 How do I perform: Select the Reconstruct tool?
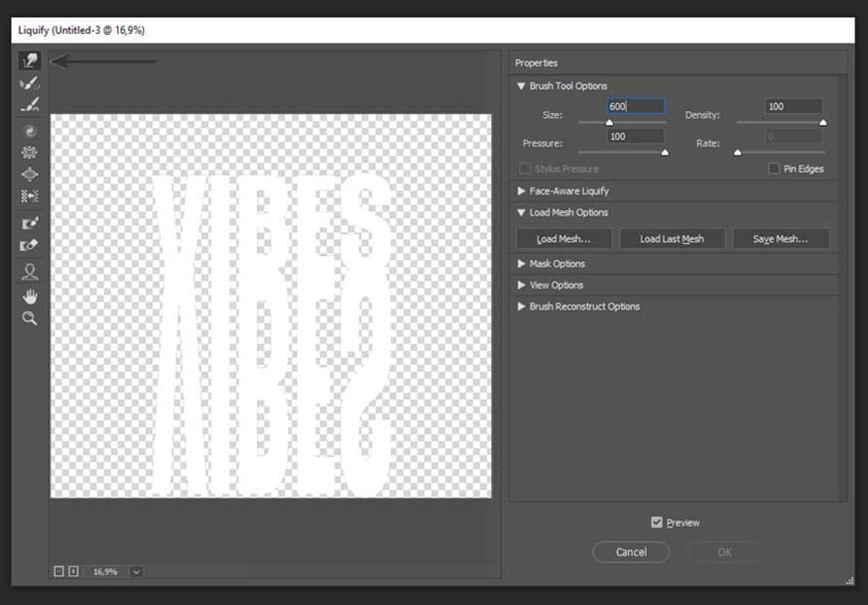(x=30, y=83)
